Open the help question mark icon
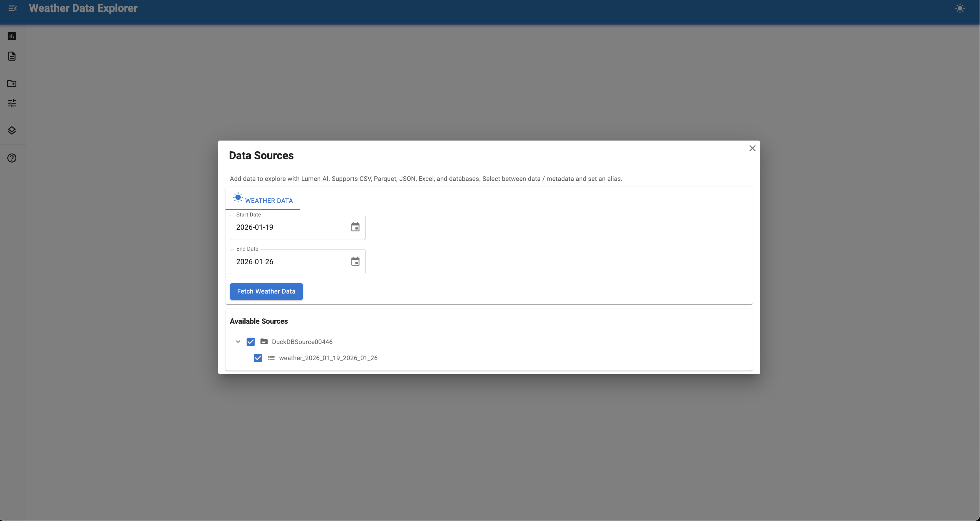This screenshot has height=521, width=980. (12, 158)
